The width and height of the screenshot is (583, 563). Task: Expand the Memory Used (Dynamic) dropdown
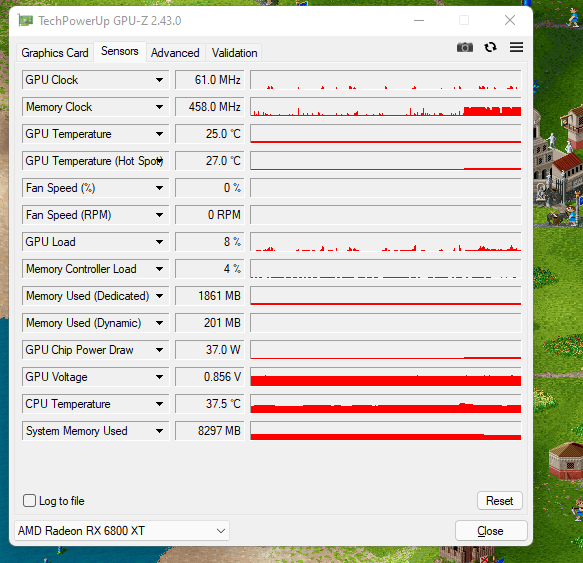point(159,323)
